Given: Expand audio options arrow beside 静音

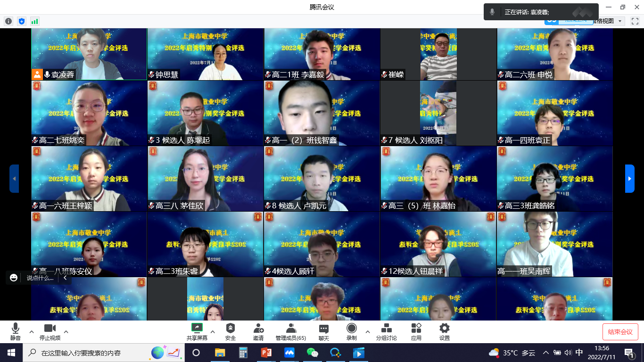Looking at the screenshot, I should (32, 332).
